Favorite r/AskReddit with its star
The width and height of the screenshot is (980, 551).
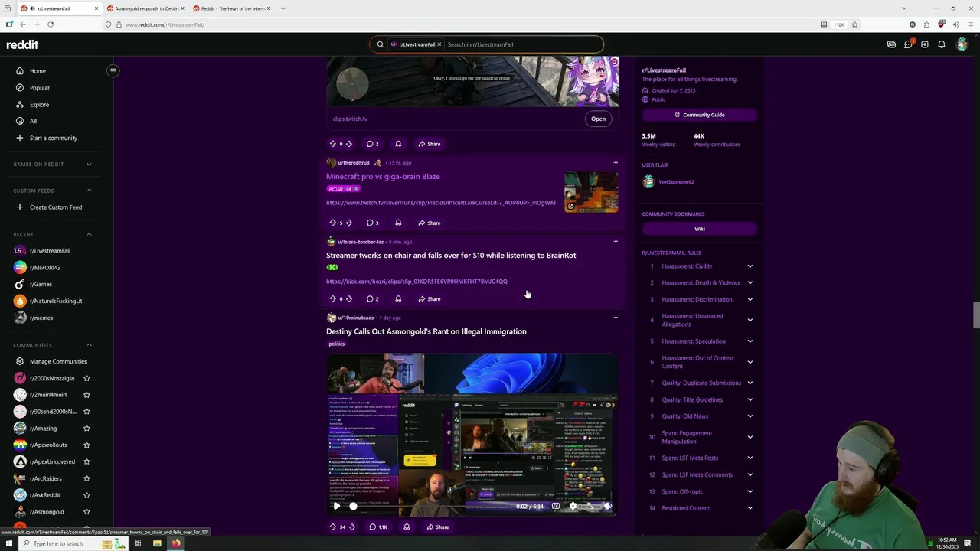click(x=87, y=495)
